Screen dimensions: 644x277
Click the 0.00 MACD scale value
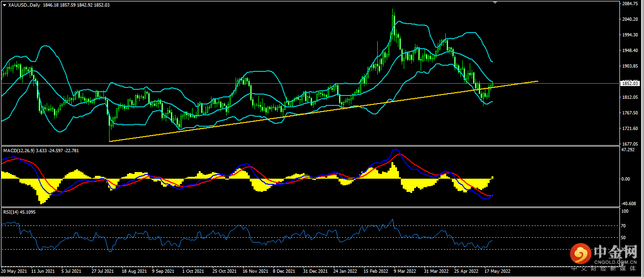[627, 179]
